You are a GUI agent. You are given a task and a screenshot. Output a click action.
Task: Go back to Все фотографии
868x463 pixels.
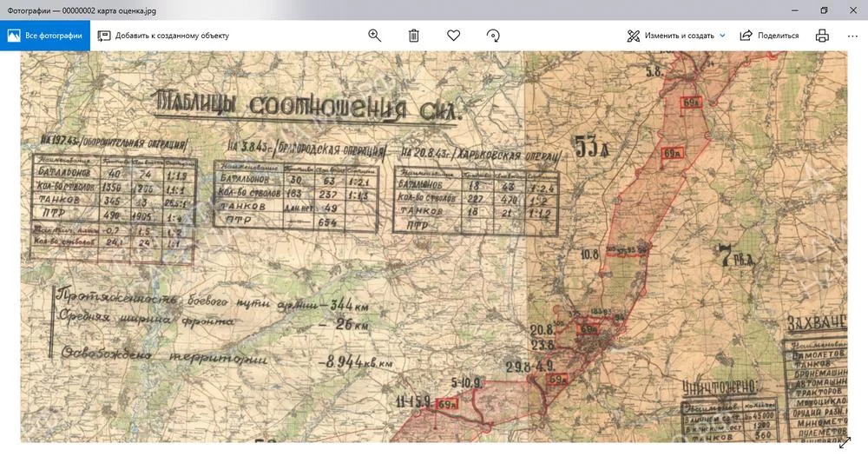click(45, 36)
